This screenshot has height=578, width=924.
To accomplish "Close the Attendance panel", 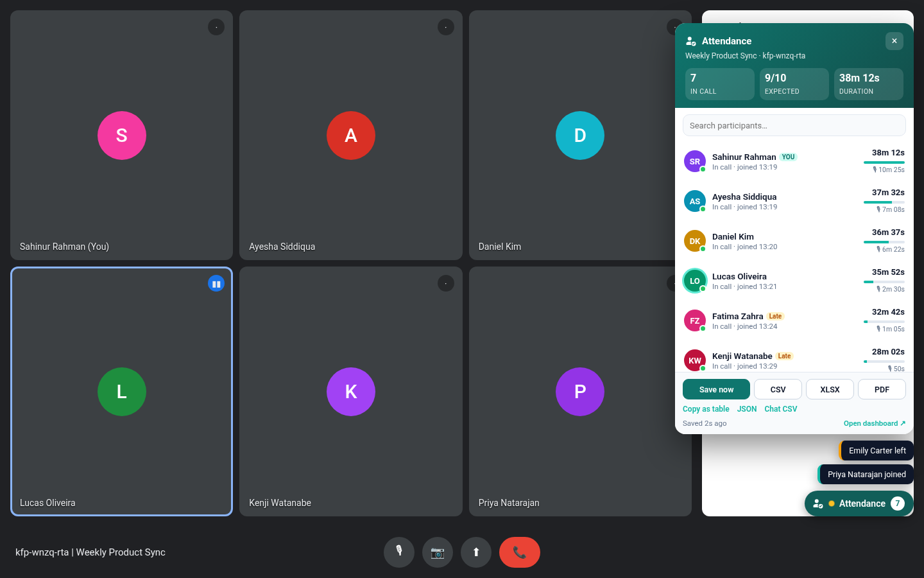I will tap(894, 41).
